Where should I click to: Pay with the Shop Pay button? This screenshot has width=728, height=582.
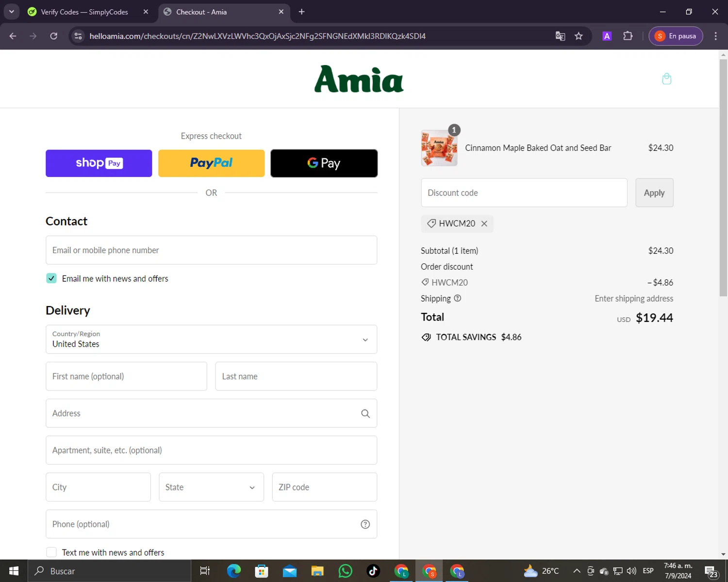99,163
